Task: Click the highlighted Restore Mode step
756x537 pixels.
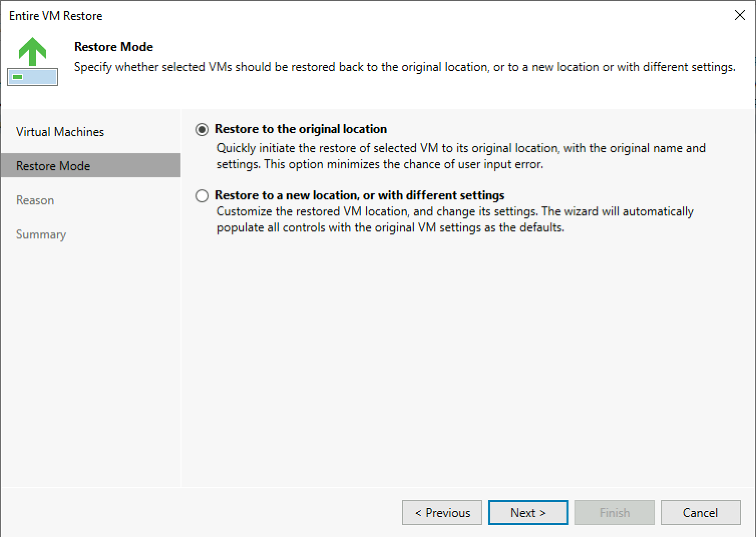Action: (x=53, y=166)
